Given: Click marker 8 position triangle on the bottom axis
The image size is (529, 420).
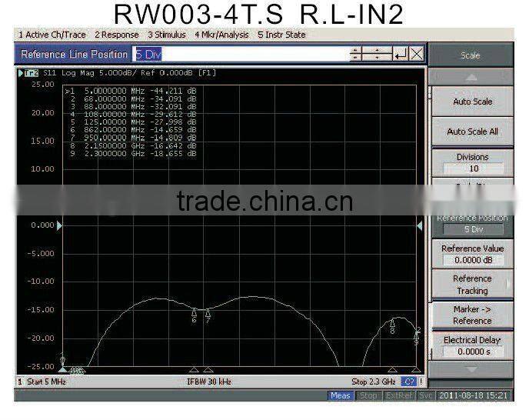Looking at the screenshot, I should pyautogui.click(x=392, y=369).
